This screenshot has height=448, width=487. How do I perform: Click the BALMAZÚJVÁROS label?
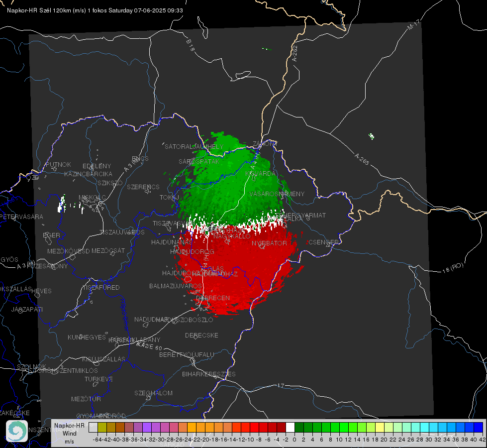(x=176, y=286)
